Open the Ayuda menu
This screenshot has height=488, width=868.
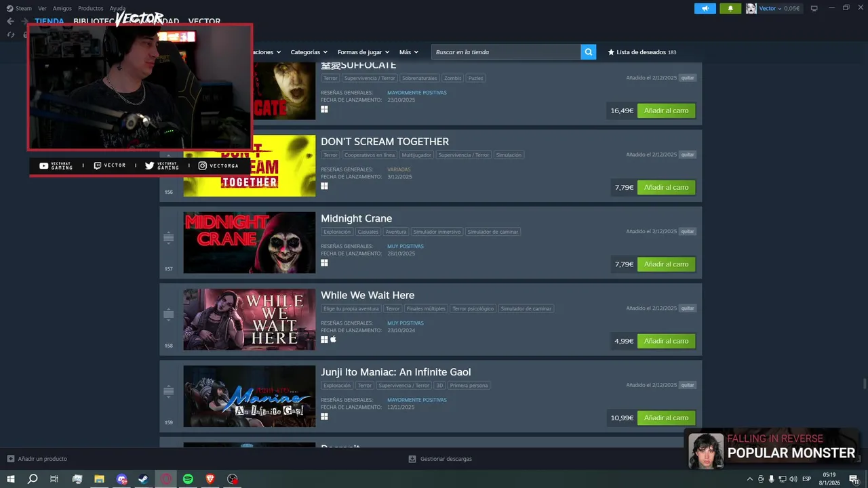tap(118, 8)
